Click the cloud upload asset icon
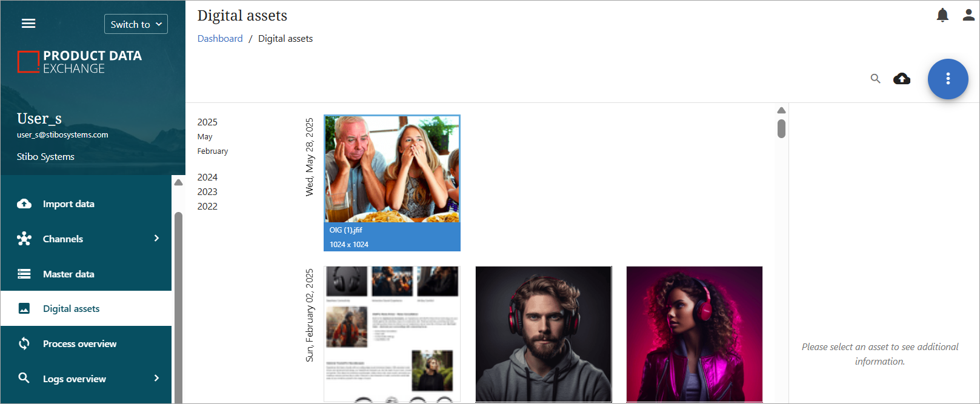 901,79
